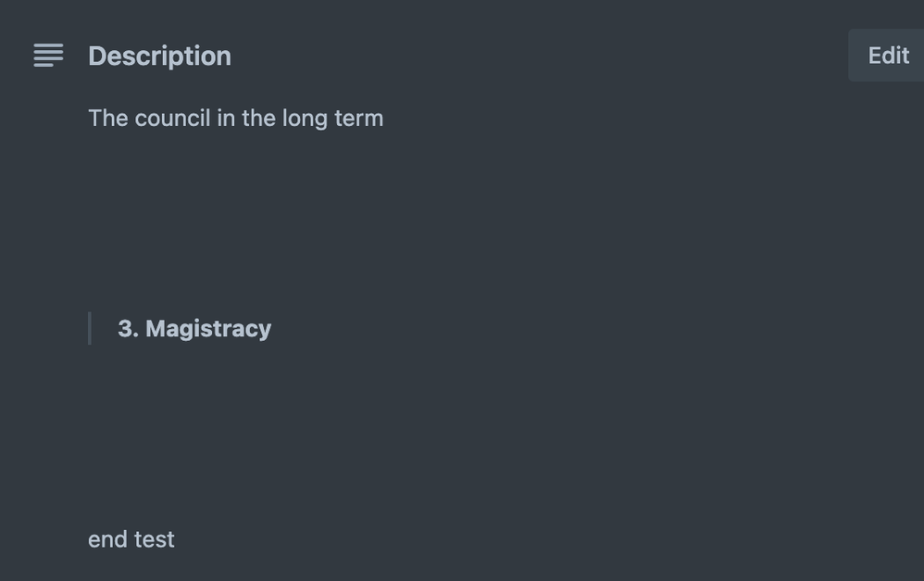
Task: Click the sentence The council in the long term
Action: point(235,118)
